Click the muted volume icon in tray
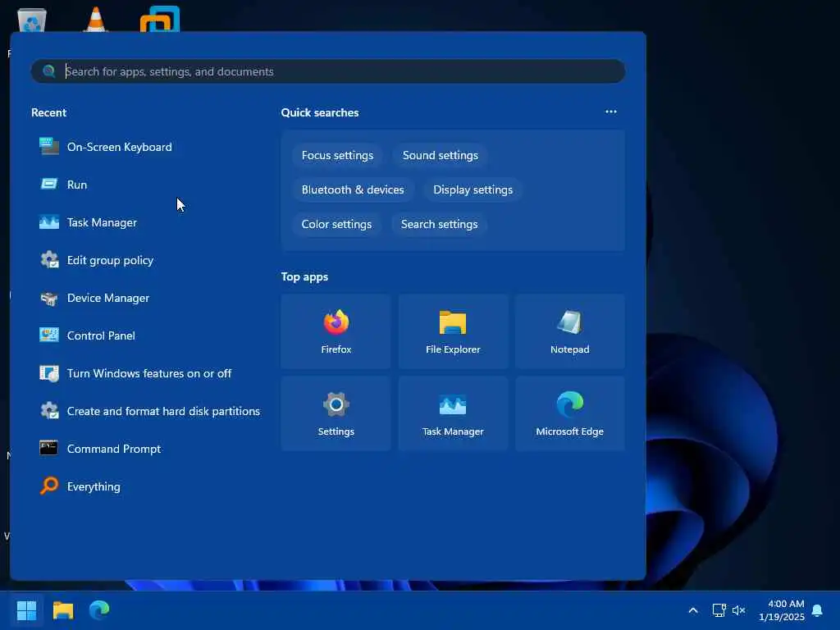840x630 pixels. point(739,610)
